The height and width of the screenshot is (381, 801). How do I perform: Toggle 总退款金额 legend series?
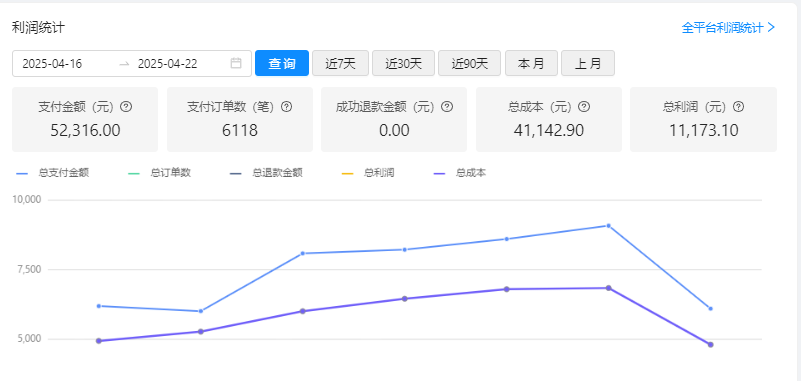tap(266, 173)
